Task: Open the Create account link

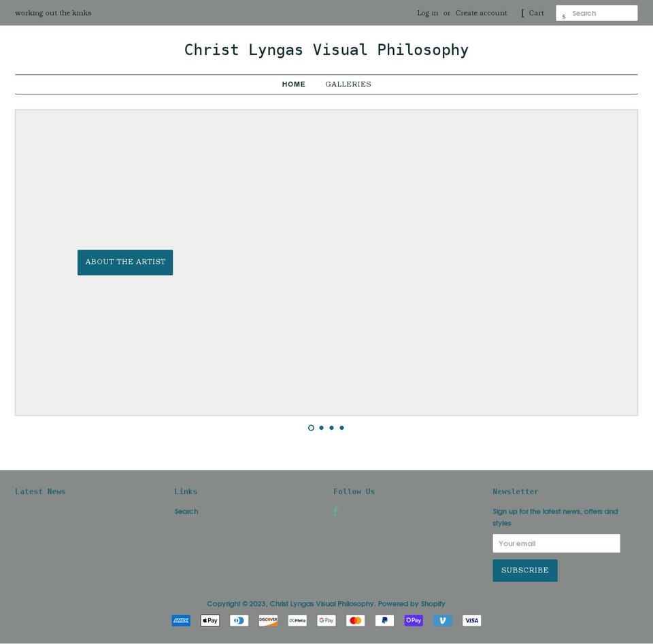Action: (481, 14)
